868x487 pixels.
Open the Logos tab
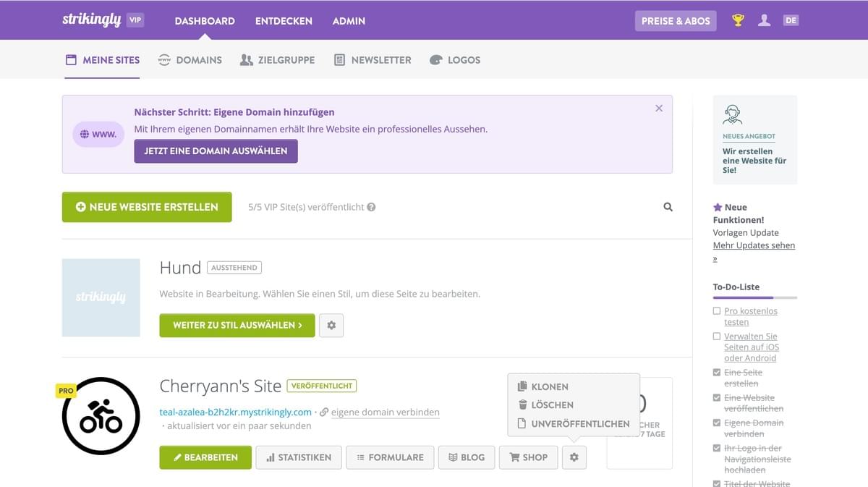pyautogui.click(x=455, y=60)
